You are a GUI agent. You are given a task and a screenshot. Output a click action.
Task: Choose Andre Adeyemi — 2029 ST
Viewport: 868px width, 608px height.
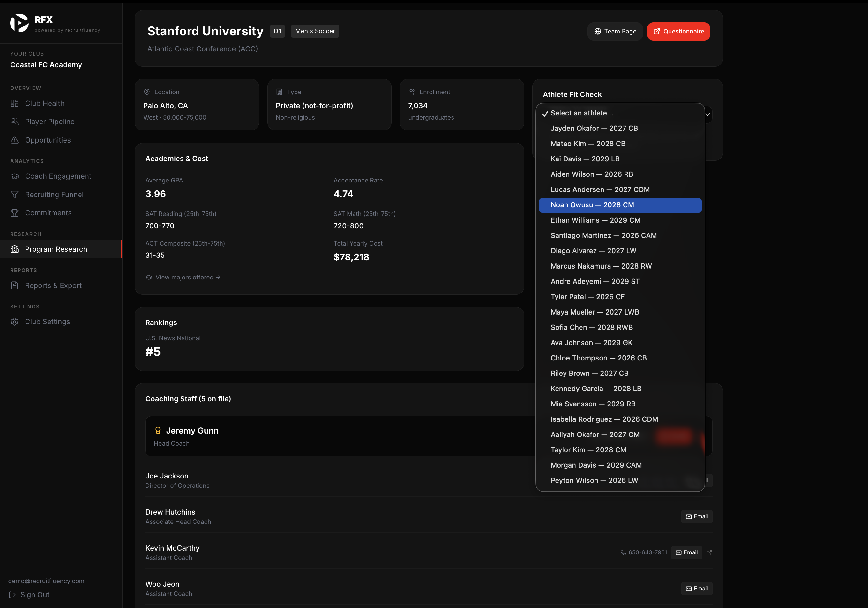pos(620,282)
